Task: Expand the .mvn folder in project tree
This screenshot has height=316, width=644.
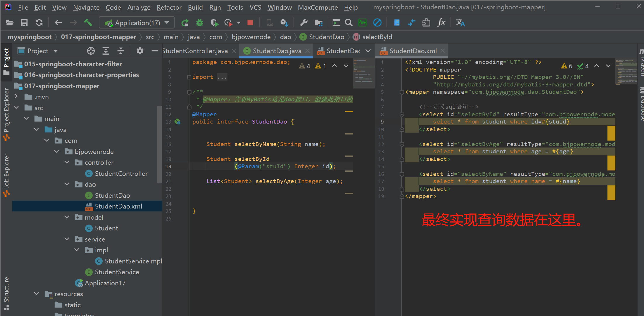Action: click(x=16, y=97)
